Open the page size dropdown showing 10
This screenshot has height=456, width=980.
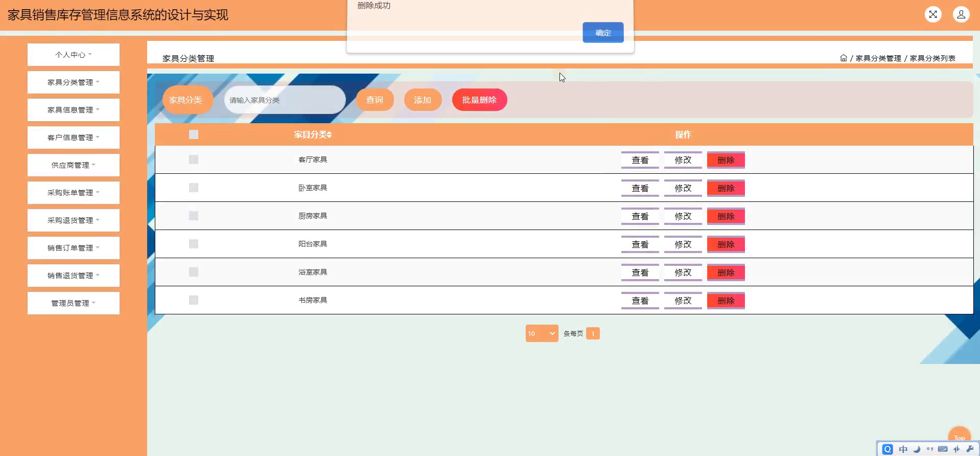pos(542,333)
